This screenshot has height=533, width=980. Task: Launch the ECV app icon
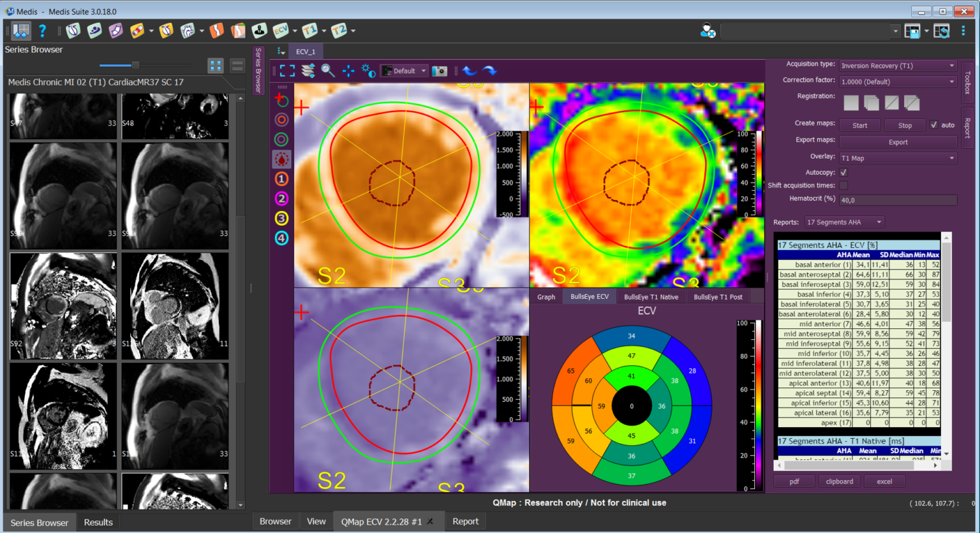point(280,31)
